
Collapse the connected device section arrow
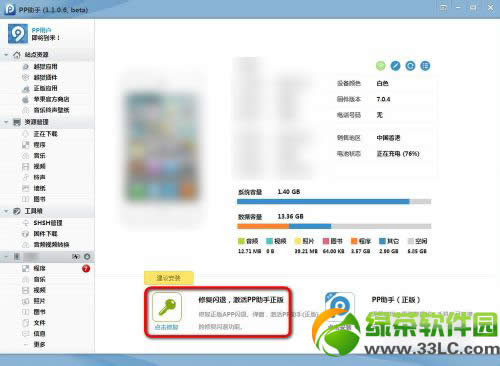pyautogui.click(x=6, y=256)
